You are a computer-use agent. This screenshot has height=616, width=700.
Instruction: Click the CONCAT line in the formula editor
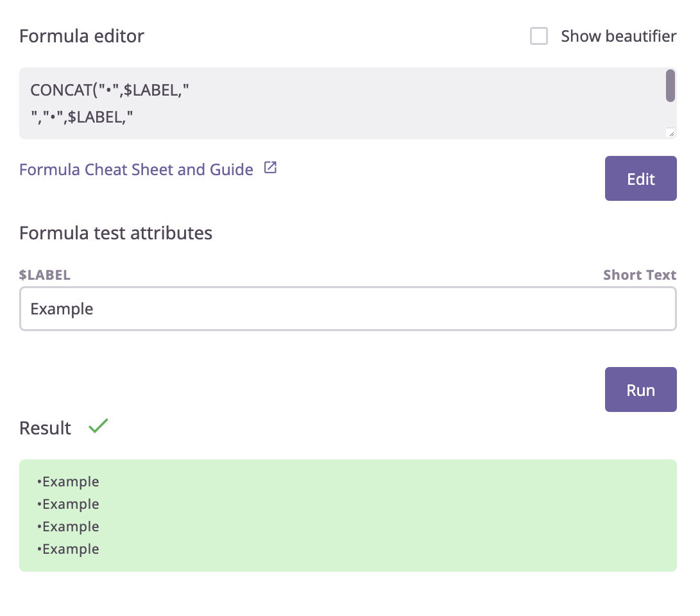pyautogui.click(x=110, y=90)
